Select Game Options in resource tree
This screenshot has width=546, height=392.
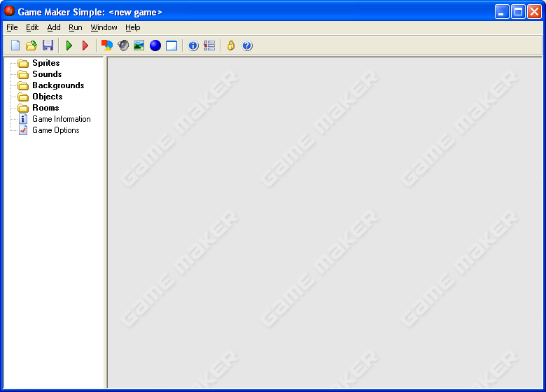click(55, 130)
